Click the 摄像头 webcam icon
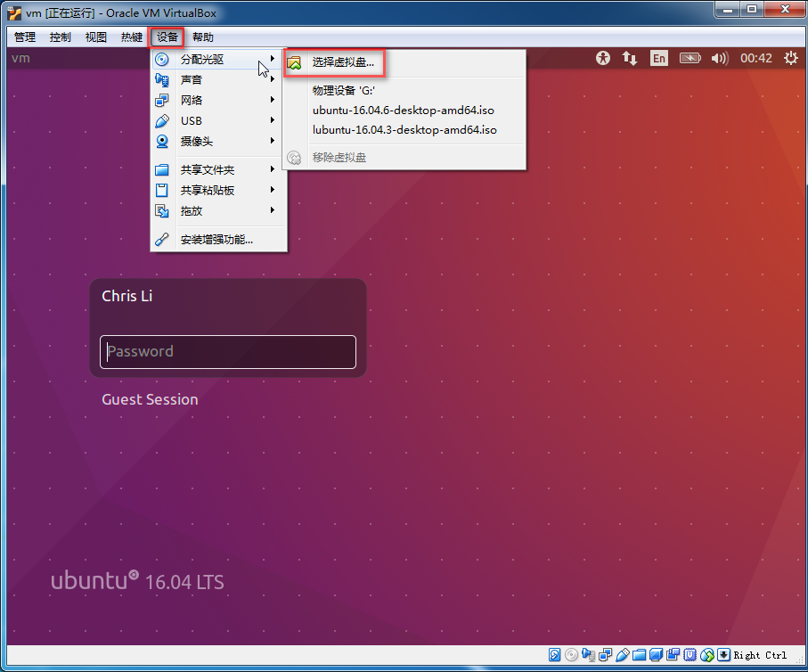Screen dimensions: 808x672 162,142
